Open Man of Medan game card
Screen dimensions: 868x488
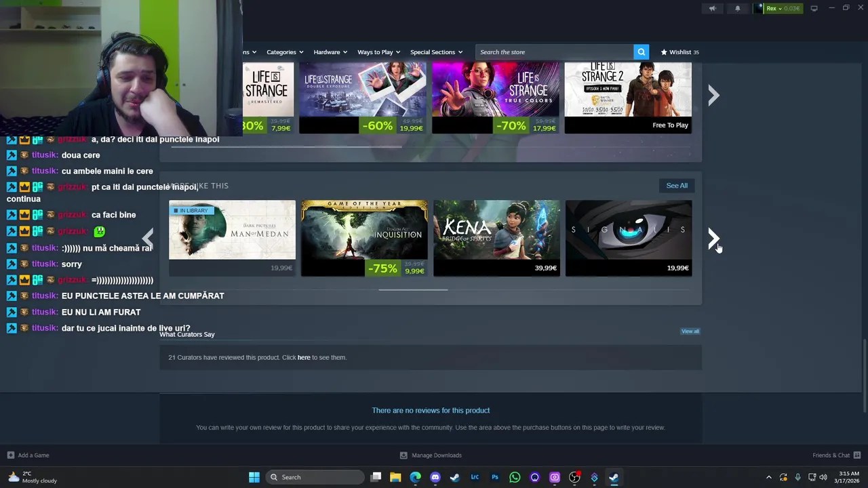point(232,238)
